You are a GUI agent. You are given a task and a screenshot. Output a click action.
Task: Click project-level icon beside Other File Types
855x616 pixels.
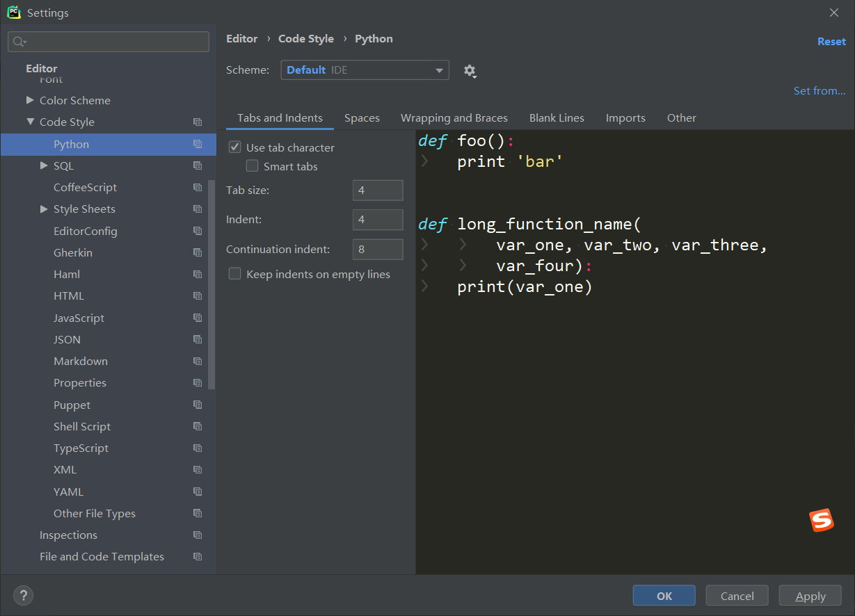(198, 514)
